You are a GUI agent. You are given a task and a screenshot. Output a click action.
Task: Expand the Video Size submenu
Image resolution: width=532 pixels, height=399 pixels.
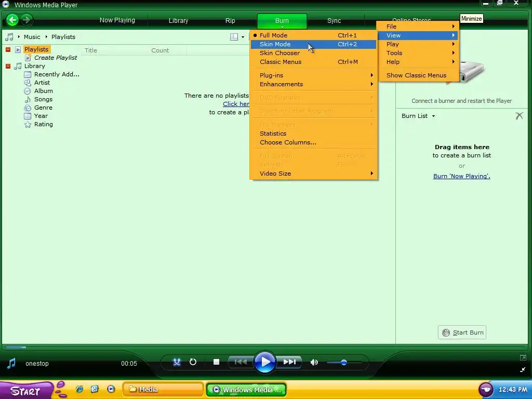point(313,174)
